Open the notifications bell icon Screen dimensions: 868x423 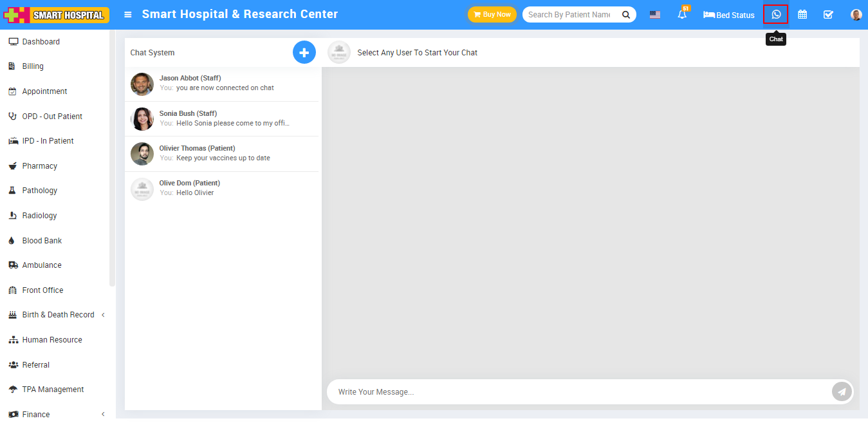coord(682,14)
